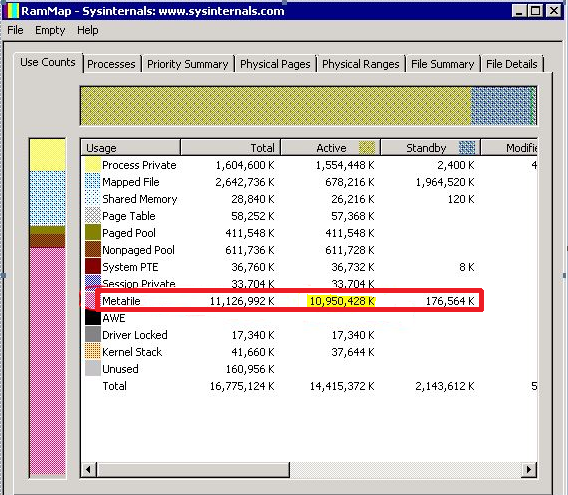
Task: Select the Process Private row label
Action: point(139,165)
